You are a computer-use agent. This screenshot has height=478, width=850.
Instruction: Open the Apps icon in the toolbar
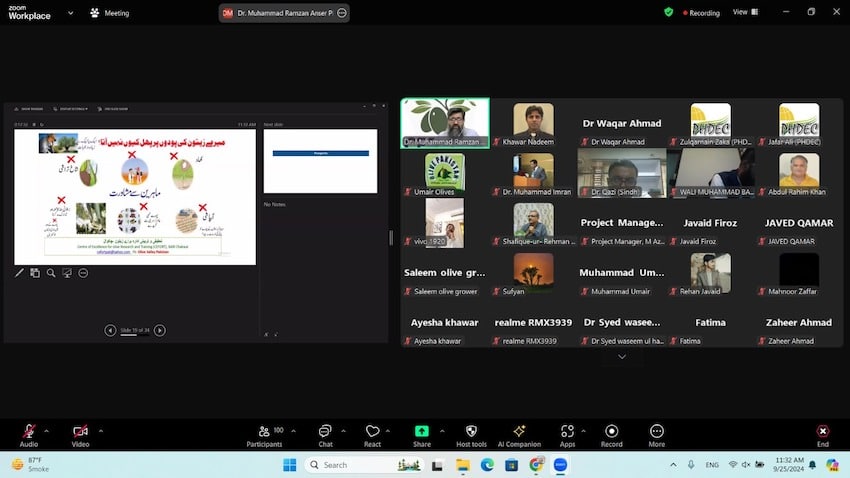pyautogui.click(x=567, y=431)
